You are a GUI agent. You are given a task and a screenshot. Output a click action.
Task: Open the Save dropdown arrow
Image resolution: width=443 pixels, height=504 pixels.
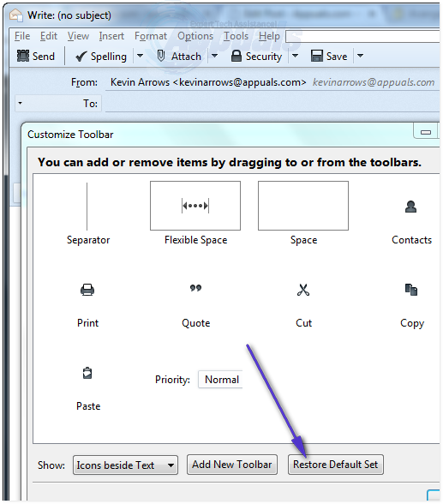tap(361, 56)
